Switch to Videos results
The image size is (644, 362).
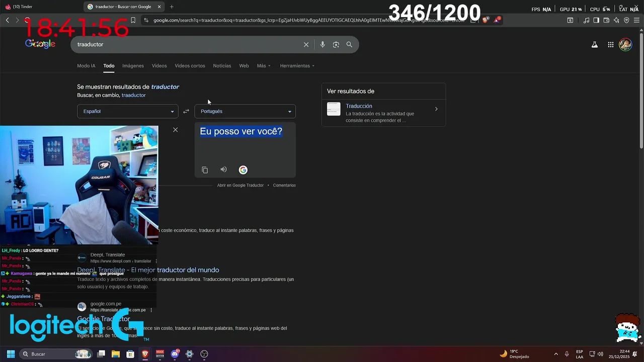click(x=159, y=66)
